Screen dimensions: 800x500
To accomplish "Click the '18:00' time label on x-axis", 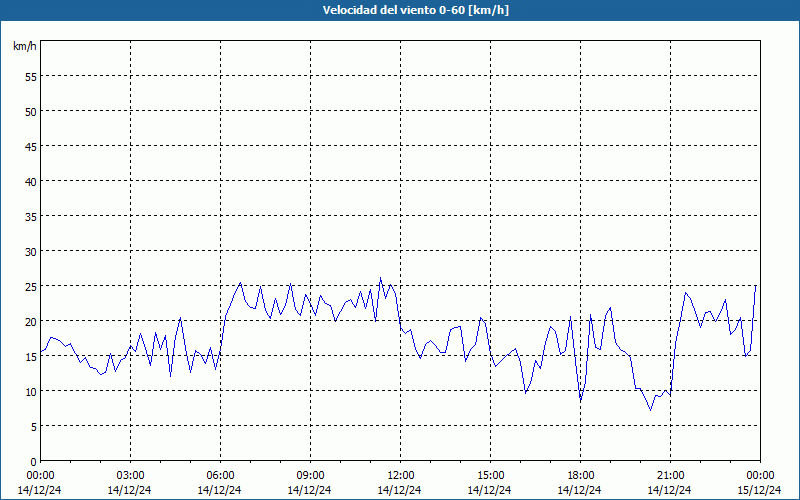I will (x=581, y=476).
